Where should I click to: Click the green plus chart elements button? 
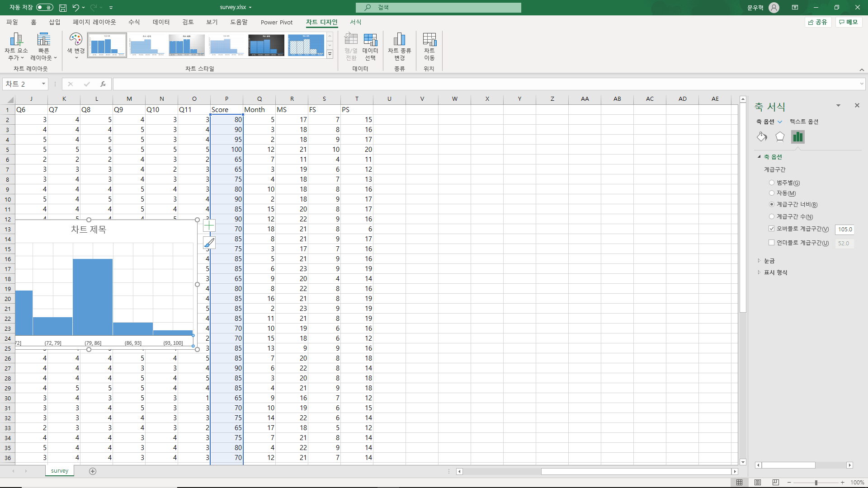coord(209,225)
